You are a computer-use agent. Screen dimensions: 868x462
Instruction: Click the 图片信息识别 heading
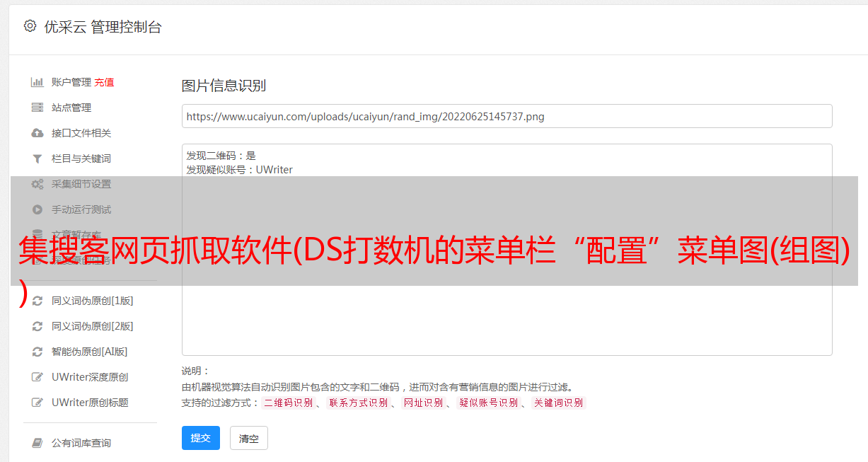pyautogui.click(x=224, y=86)
